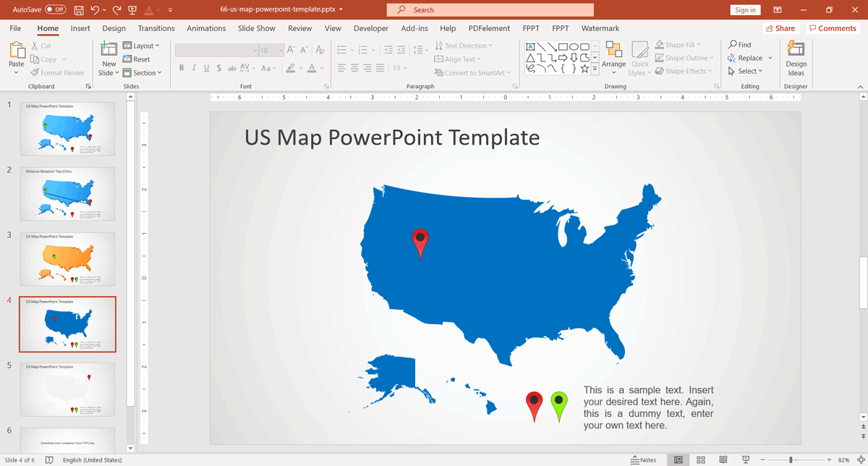Open the File menu

[x=15, y=28]
